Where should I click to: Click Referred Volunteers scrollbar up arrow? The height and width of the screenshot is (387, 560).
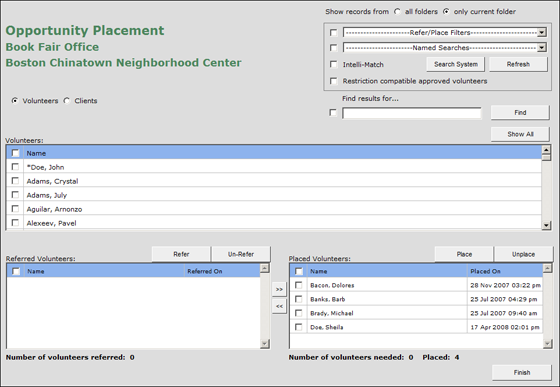click(x=265, y=268)
